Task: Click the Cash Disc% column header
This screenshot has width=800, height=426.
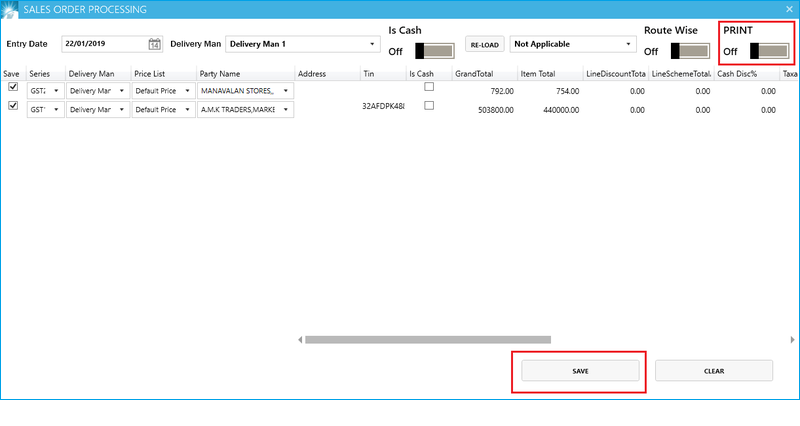Action: click(737, 74)
